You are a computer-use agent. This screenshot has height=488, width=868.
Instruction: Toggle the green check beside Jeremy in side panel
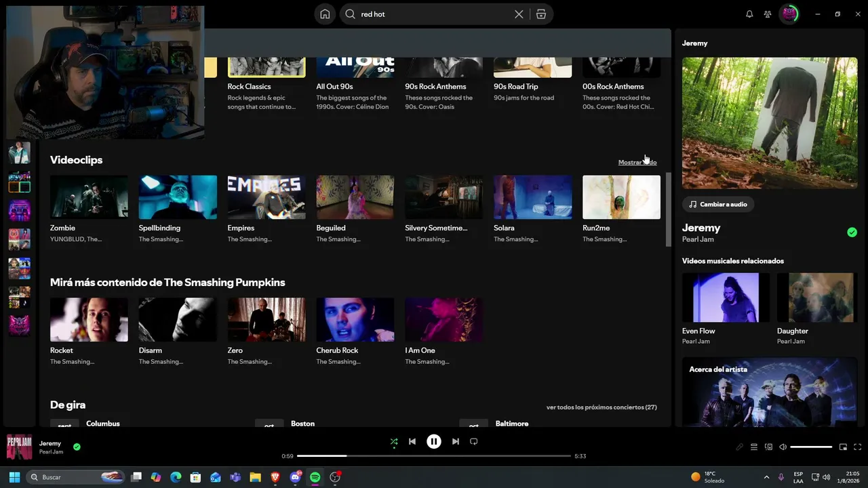pyautogui.click(x=852, y=232)
